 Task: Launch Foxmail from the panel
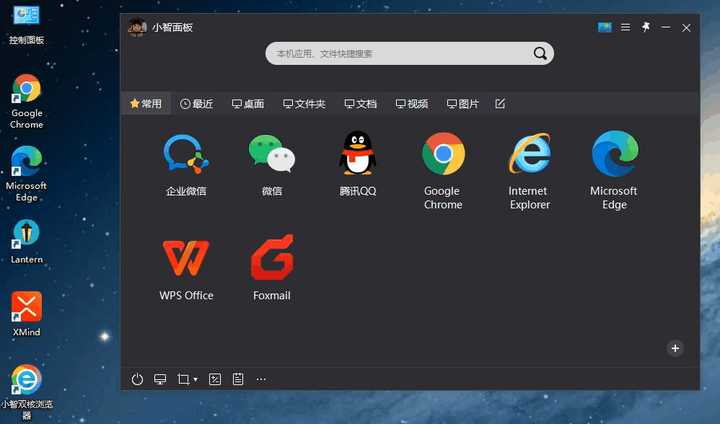[x=272, y=268]
